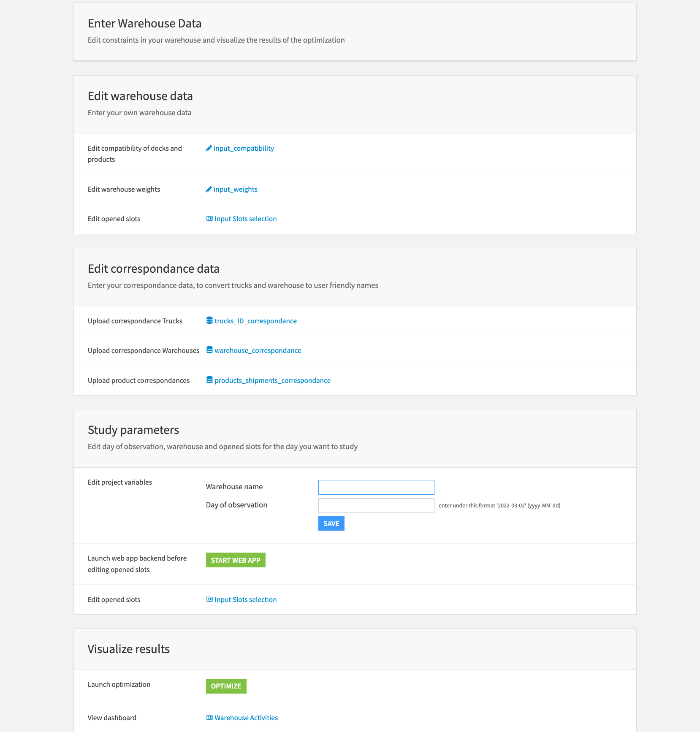Click the dashboard icon beside Input Slots selection in Study parameters
700x732 pixels.
(x=209, y=599)
